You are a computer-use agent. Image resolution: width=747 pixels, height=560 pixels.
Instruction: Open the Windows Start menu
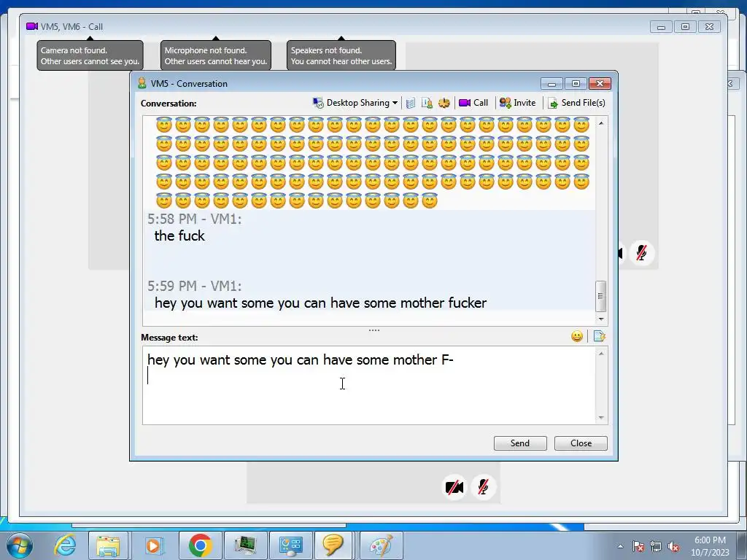tap(20, 545)
